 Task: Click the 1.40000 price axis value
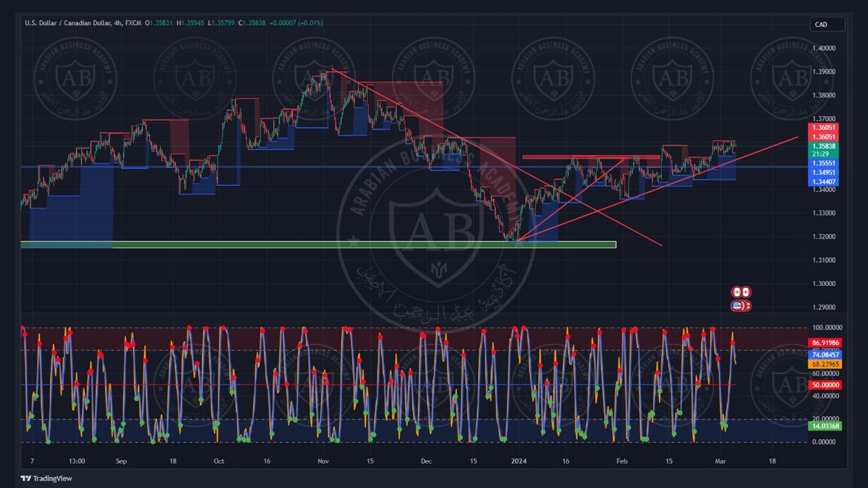[x=825, y=48]
